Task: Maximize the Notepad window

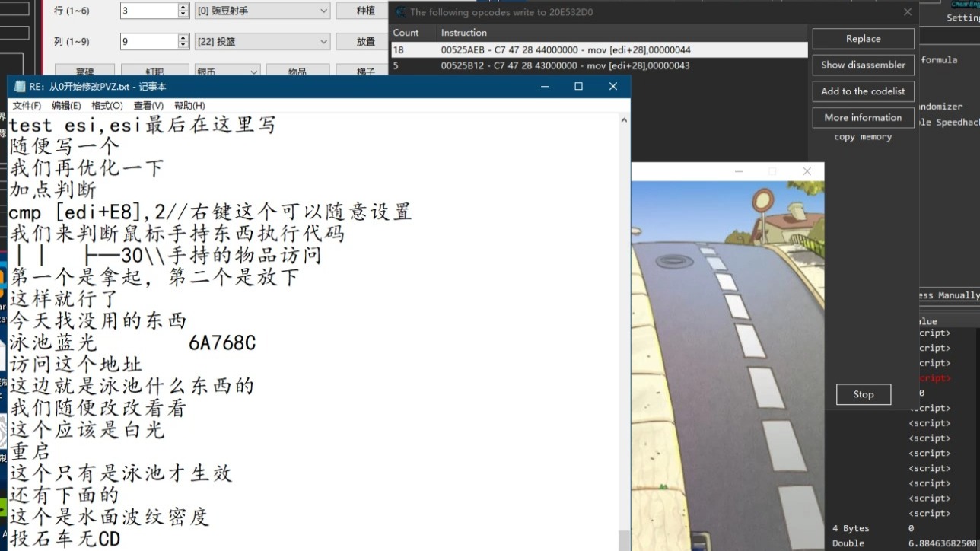Action: coord(578,87)
